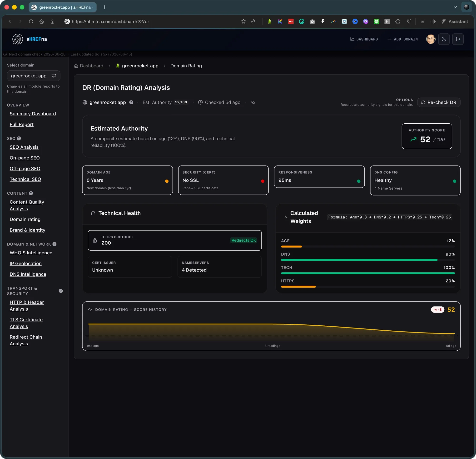Expand the tab list chevron
The width and height of the screenshot is (476, 459).
pyautogui.click(x=455, y=7)
